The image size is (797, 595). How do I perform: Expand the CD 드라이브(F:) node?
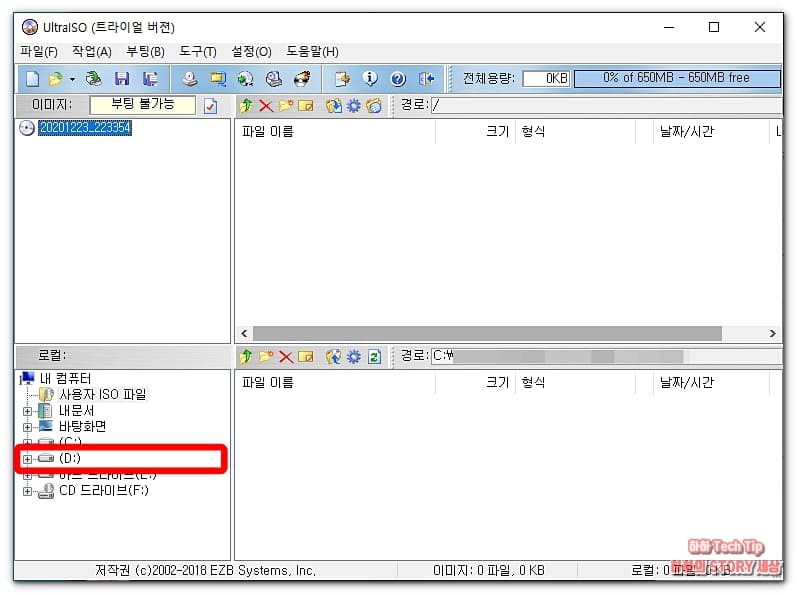tap(27, 491)
